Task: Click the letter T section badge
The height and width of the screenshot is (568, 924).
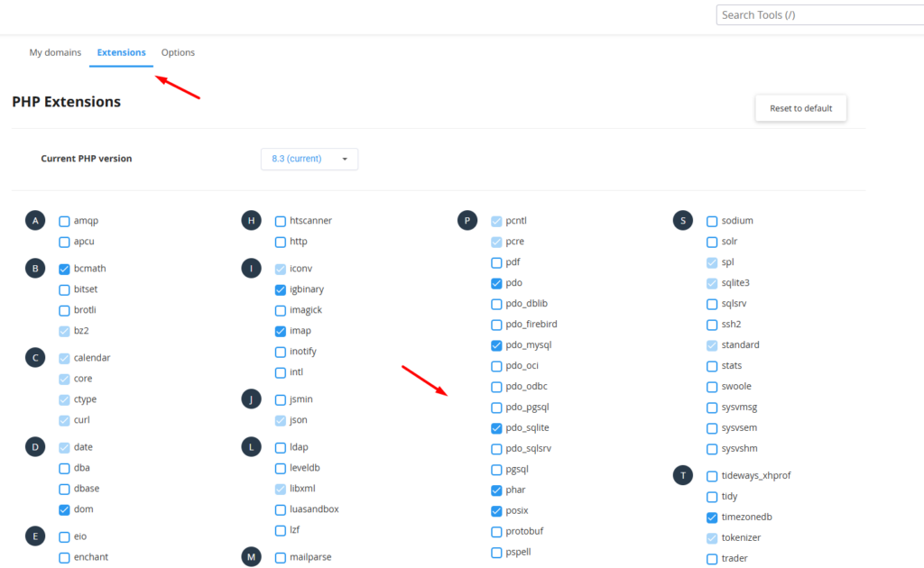Action: (683, 475)
